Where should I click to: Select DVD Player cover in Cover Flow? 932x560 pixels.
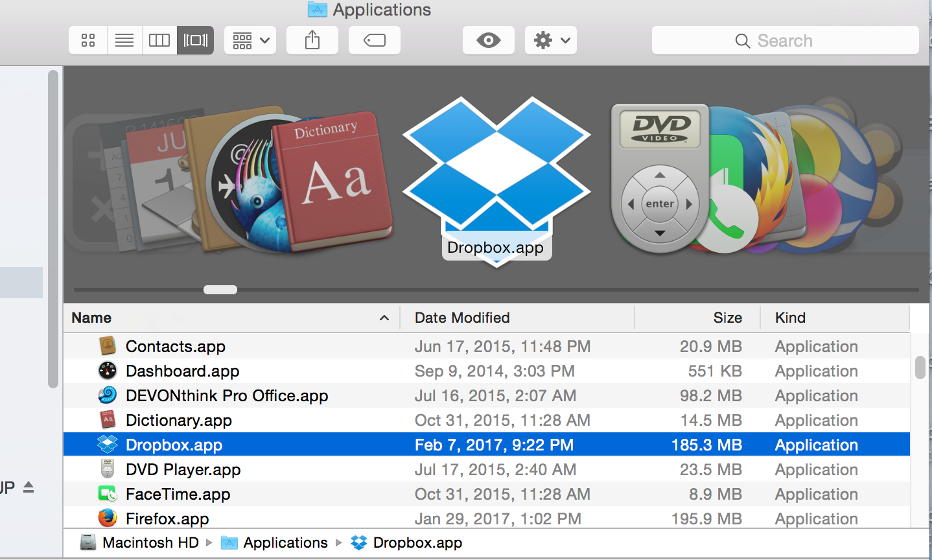click(x=660, y=178)
